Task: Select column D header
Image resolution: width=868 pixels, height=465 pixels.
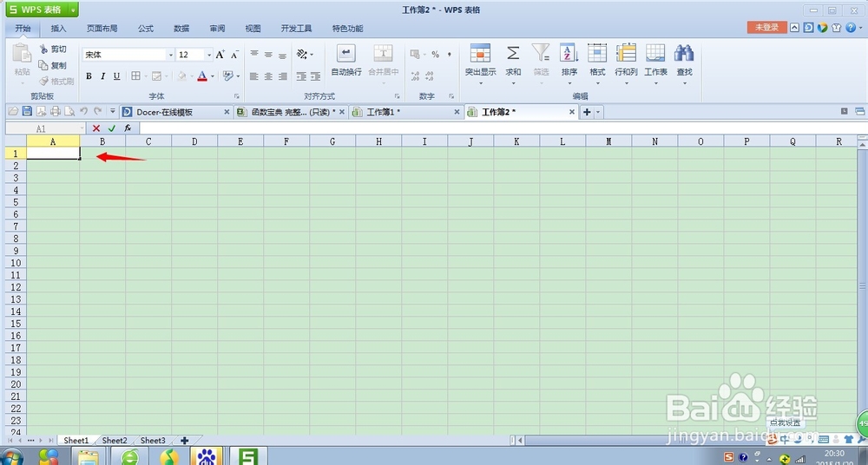Action: pyautogui.click(x=194, y=141)
